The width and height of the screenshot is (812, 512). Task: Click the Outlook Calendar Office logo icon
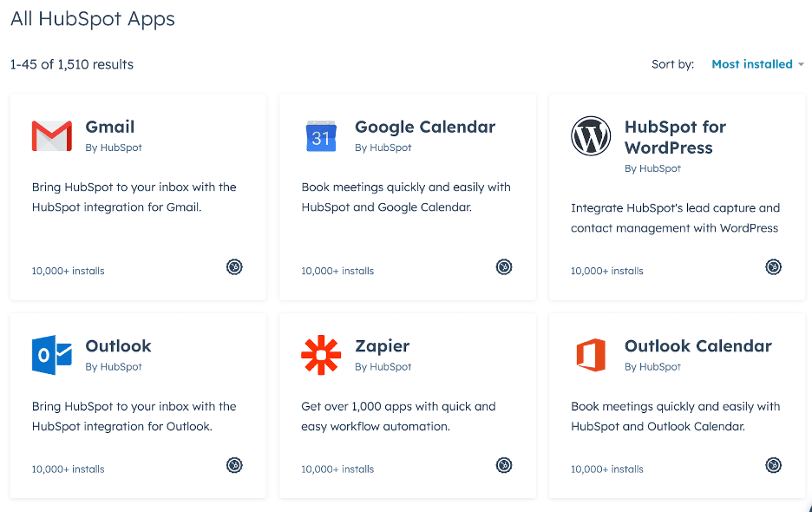(x=591, y=355)
